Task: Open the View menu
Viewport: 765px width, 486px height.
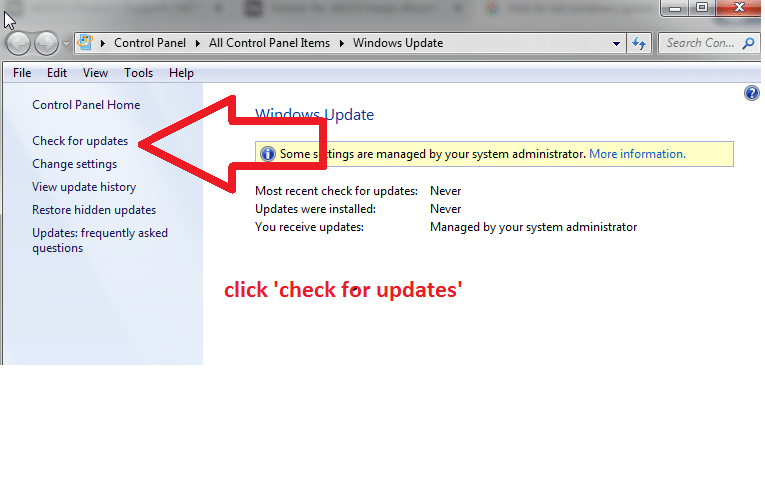Action: pyautogui.click(x=95, y=73)
